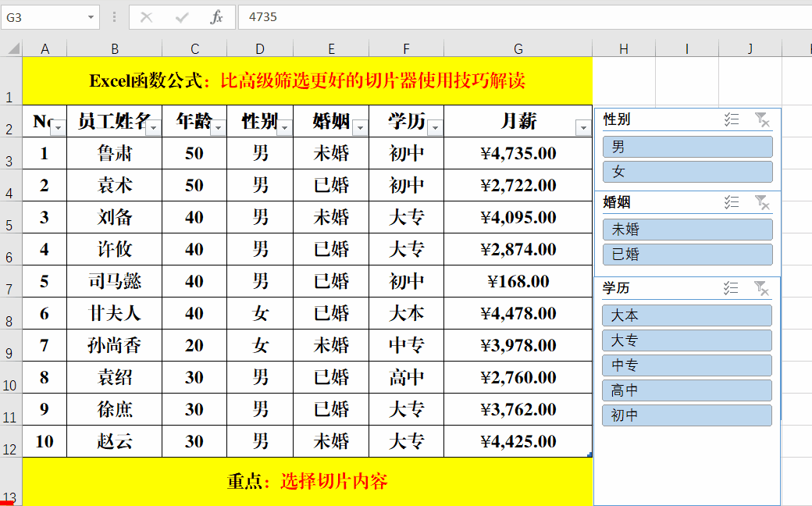Open the 学历 column filter dropdown
Screen dimensions: 812x506
coord(436,127)
